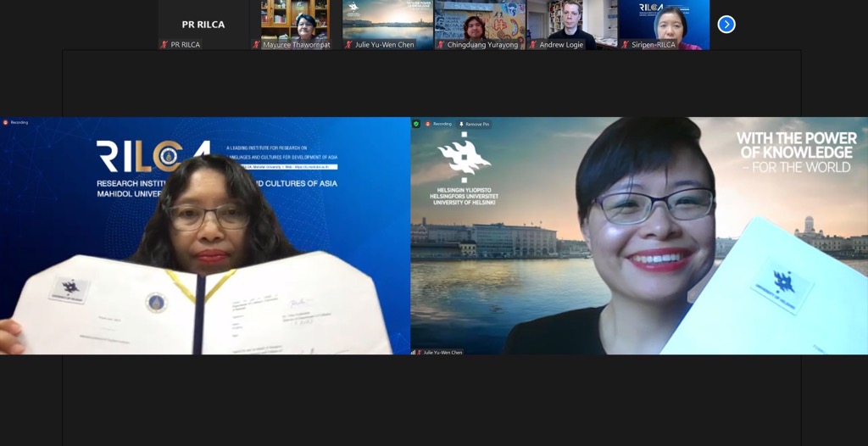Click the signal strength icon at bottom of right video
The image size is (868, 446).
pyautogui.click(x=413, y=352)
